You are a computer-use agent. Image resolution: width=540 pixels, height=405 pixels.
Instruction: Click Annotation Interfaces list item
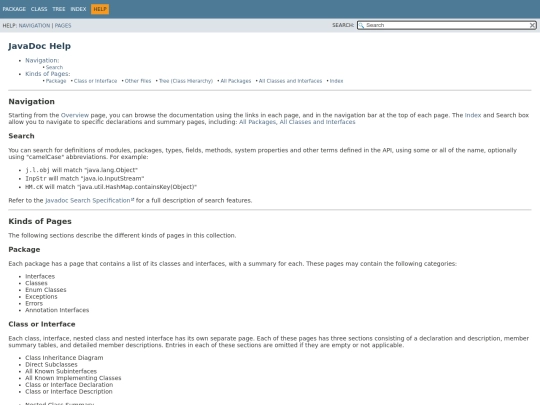click(x=57, y=310)
